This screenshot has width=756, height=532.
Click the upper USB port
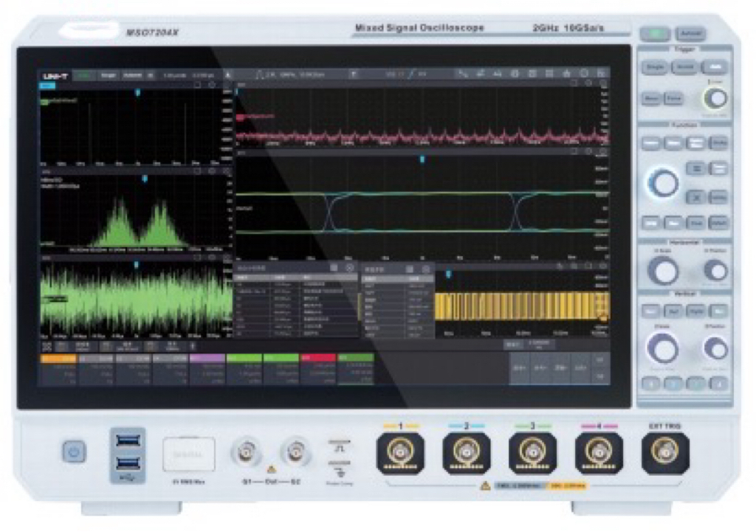(126, 441)
